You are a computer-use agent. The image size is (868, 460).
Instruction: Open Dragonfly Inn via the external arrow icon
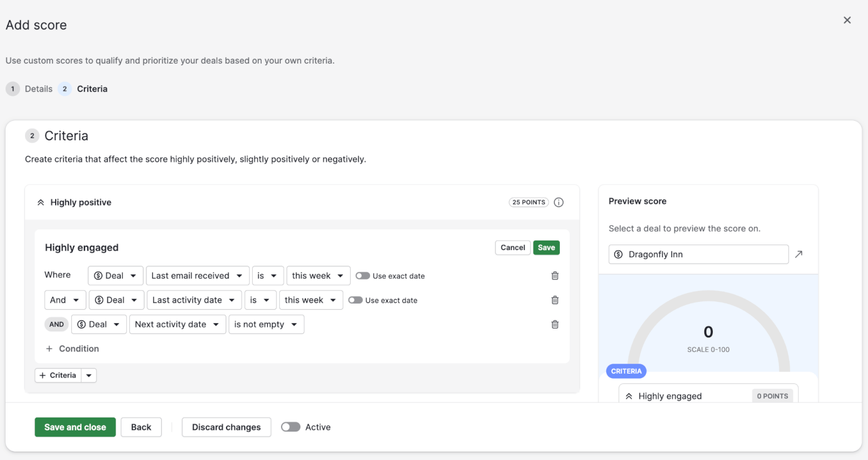(799, 254)
